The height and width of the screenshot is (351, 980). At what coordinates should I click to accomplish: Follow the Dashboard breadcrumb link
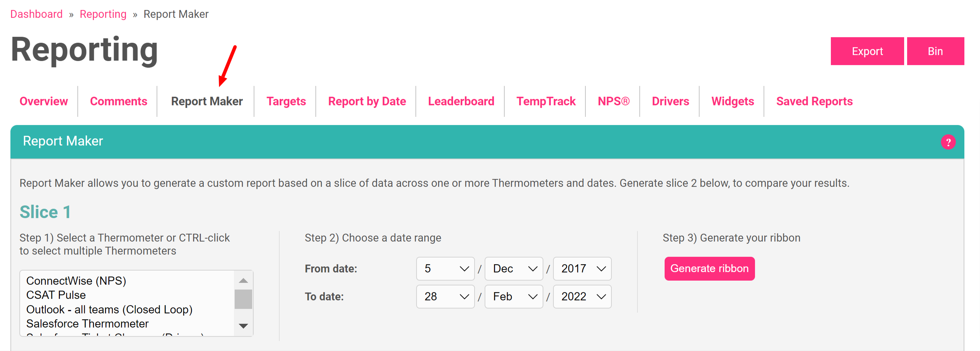point(36,14)
